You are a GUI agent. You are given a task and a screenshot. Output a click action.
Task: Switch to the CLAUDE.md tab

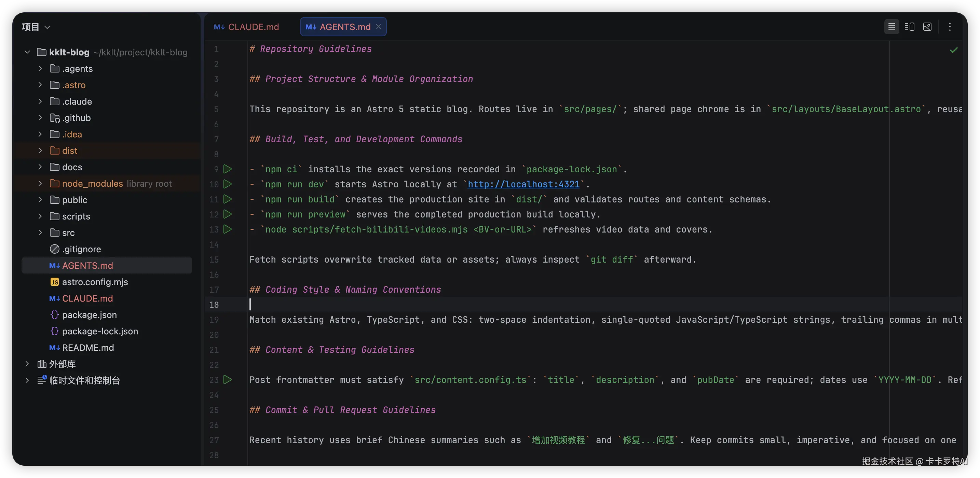tap(246, 27)
